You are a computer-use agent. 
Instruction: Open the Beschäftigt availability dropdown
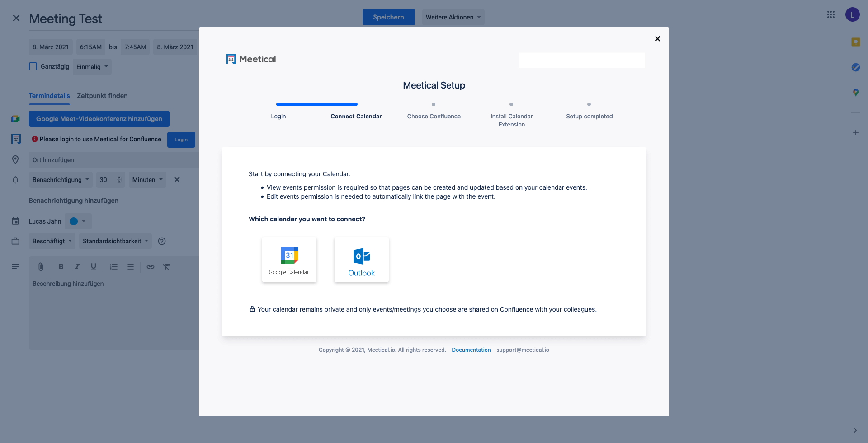[52, 241]
